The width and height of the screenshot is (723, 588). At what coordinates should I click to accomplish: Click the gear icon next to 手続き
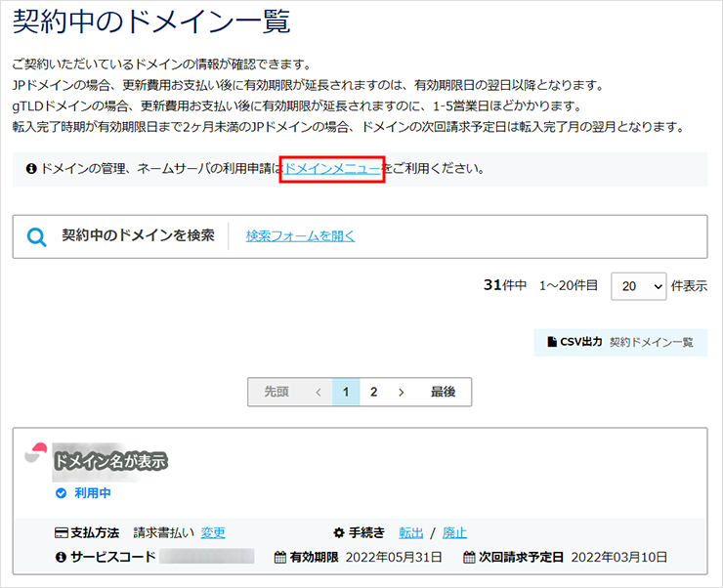point(339,533)
